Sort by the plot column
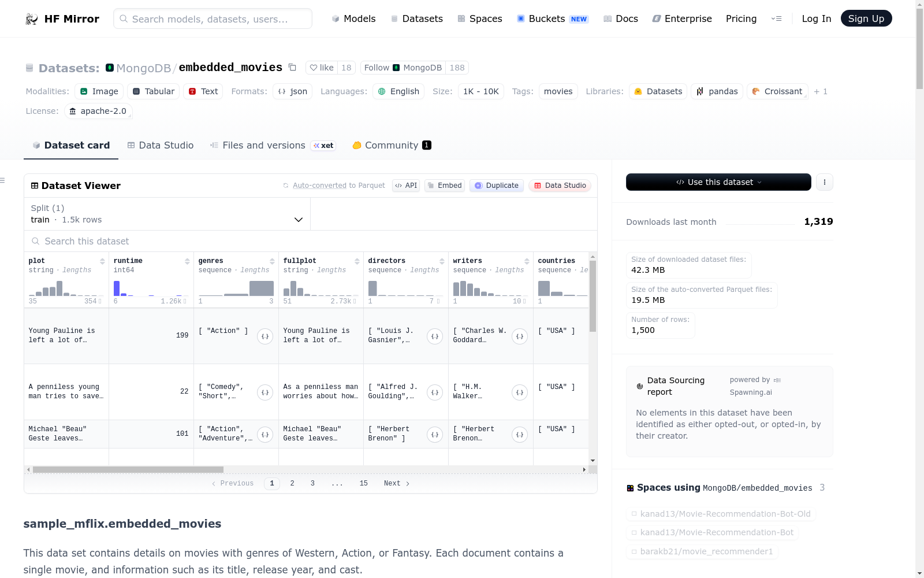Viewport: 924px width, 578px height. 102,261
